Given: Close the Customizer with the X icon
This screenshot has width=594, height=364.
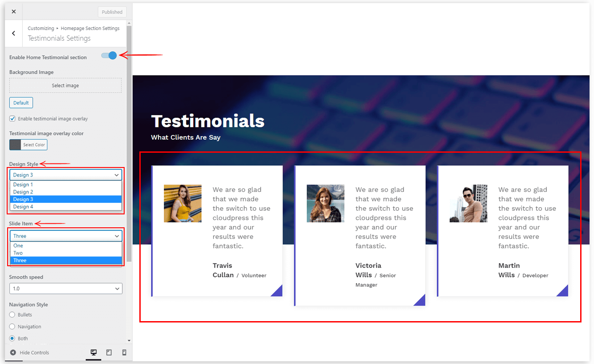Looking at the screenshot, I should (x=13, y=12).
